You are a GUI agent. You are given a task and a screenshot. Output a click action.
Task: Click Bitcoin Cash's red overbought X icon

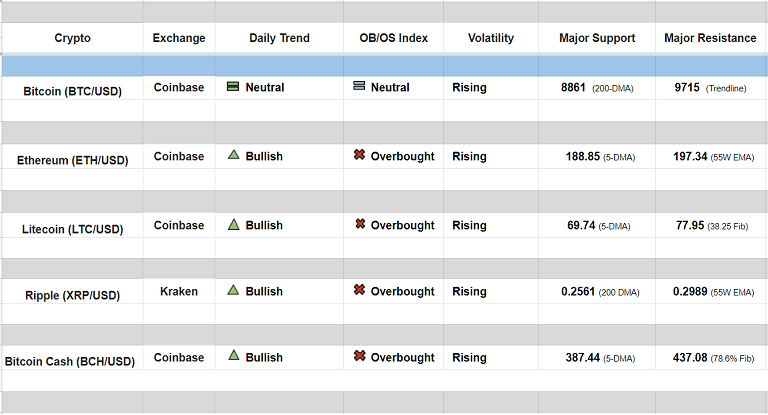(359, 355)
